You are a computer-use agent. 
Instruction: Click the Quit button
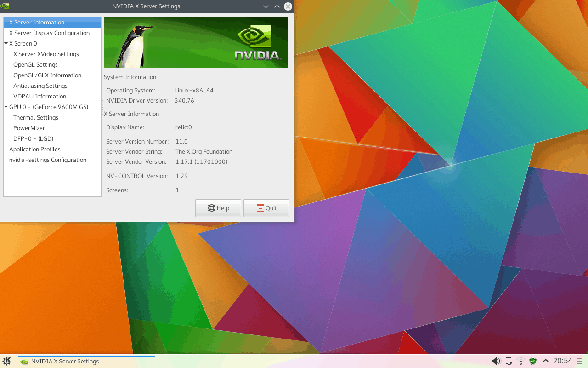[266, 208]
